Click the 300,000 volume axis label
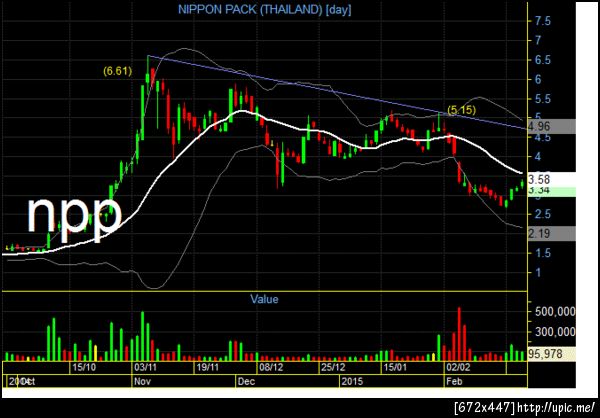600x418 pixels. (555, 331)
